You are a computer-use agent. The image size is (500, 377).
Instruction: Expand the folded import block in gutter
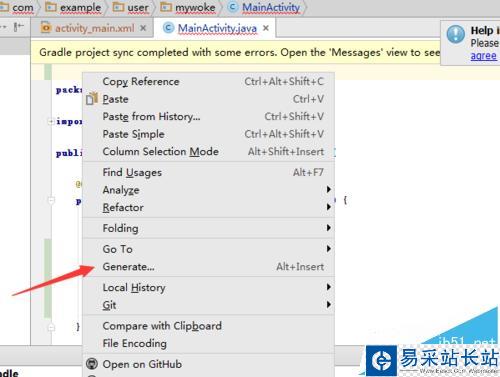click(50, 121)
